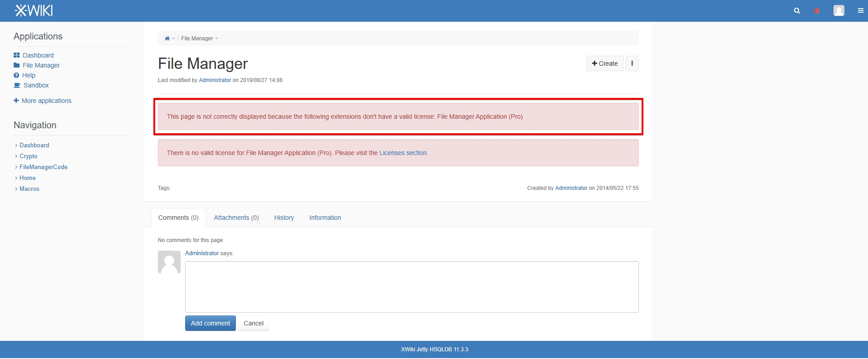Open notifications bell icon

click(x=817, y=11)
